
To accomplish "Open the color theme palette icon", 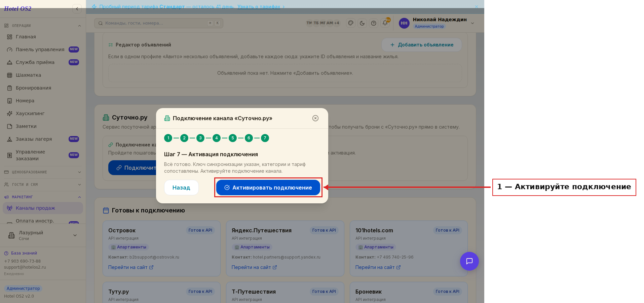I will [x=351, y=23].
